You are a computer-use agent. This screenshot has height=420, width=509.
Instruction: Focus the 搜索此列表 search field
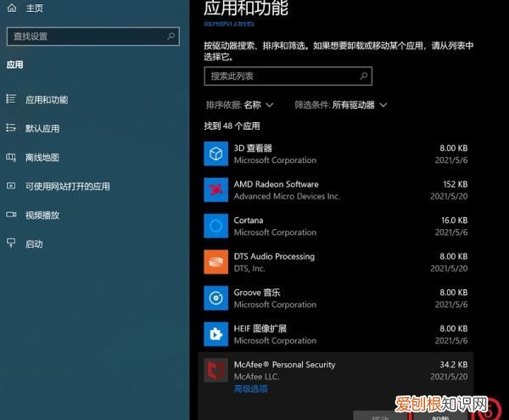point(288,76)
